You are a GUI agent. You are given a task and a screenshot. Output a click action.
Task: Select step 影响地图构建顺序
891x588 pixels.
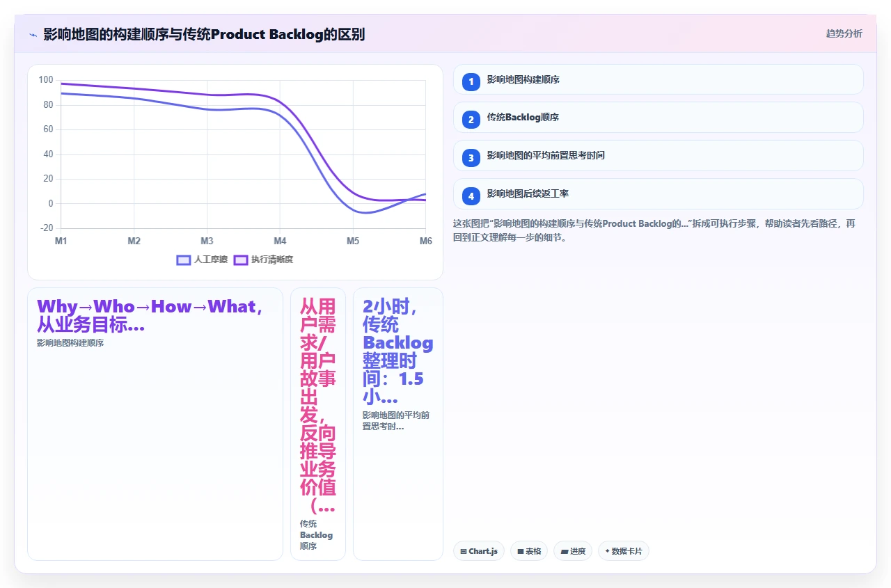[658, 79]
